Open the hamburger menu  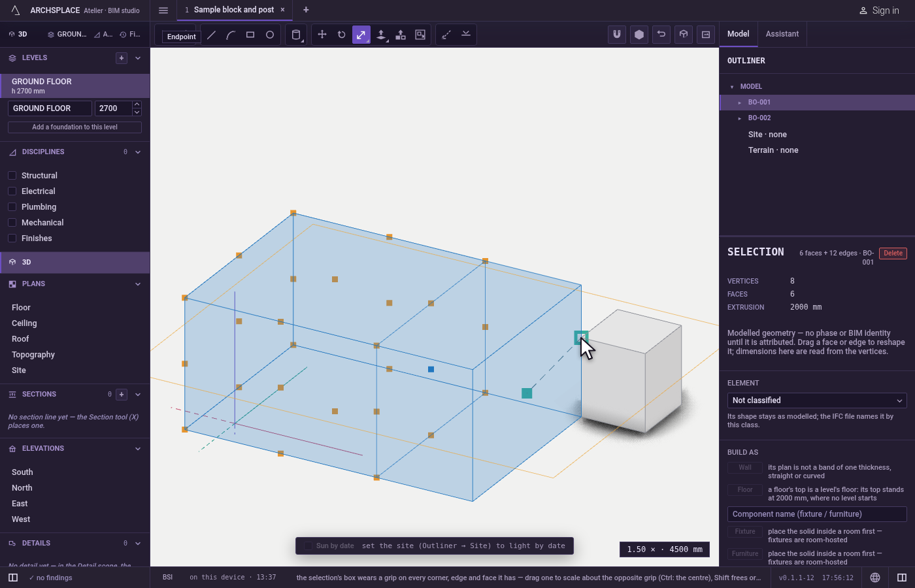pos(163,10)
